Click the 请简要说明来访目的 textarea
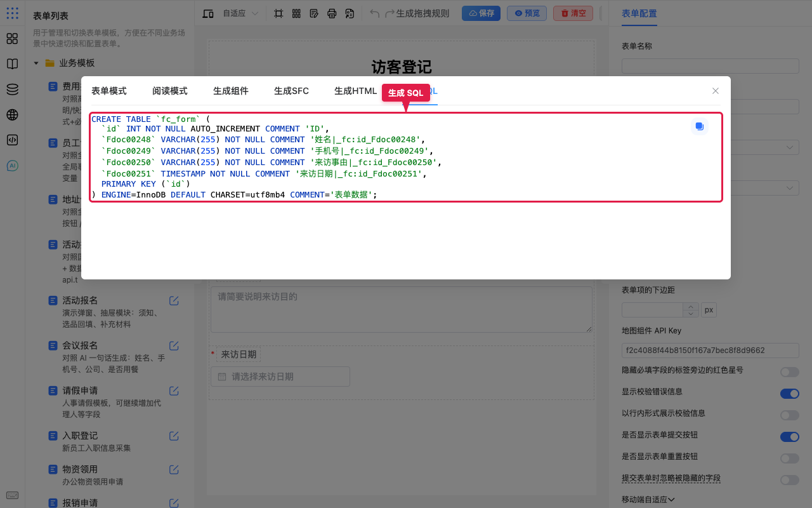Screen dimensions: 812x508 tap(402, 309)
